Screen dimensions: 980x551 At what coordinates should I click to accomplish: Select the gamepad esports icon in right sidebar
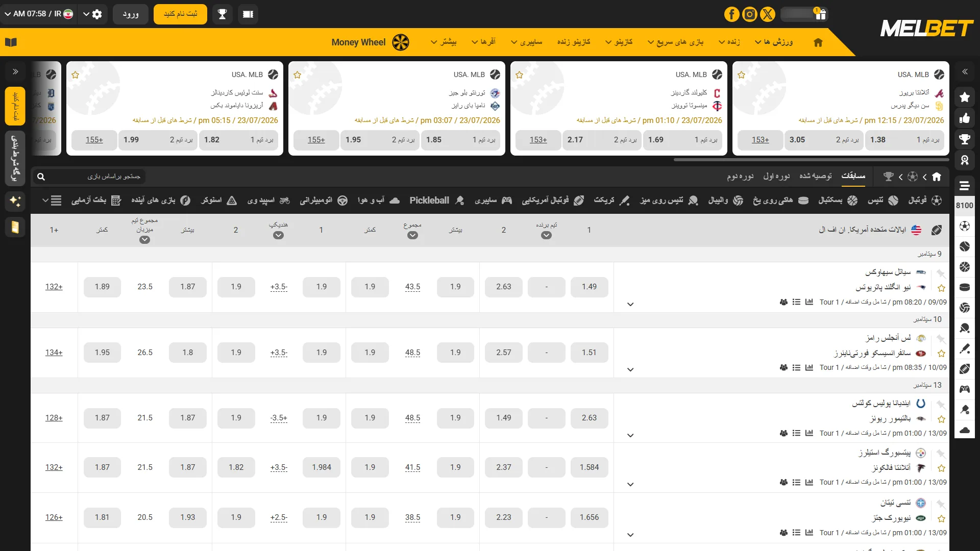(x=965, y=389)
